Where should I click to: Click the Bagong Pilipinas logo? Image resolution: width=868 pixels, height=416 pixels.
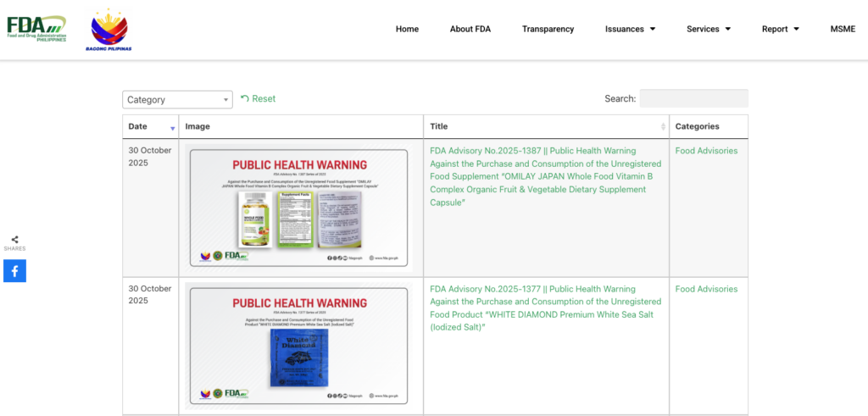(109, 30)
